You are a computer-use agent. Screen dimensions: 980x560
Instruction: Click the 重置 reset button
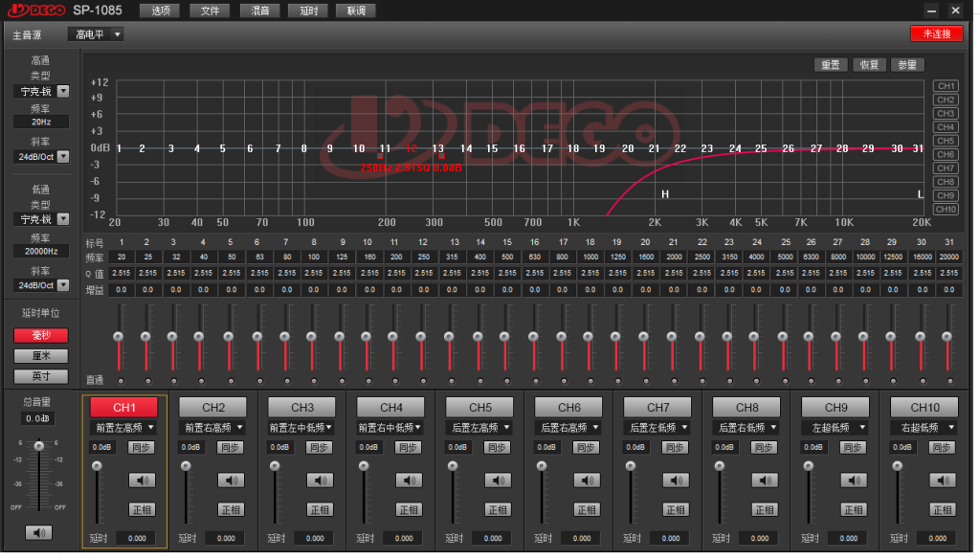coord(831,64)
